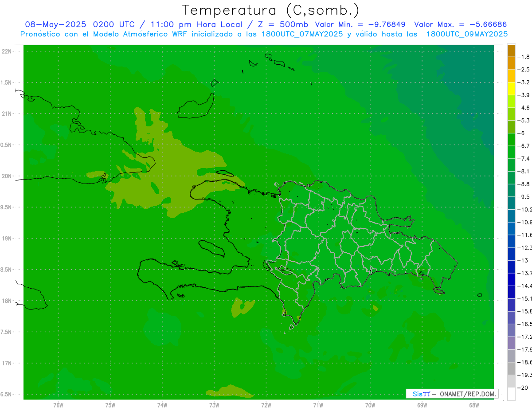532x411 pixels.
Task: Click the "-4.6" color scale value
Action: (x=524, y=108)
